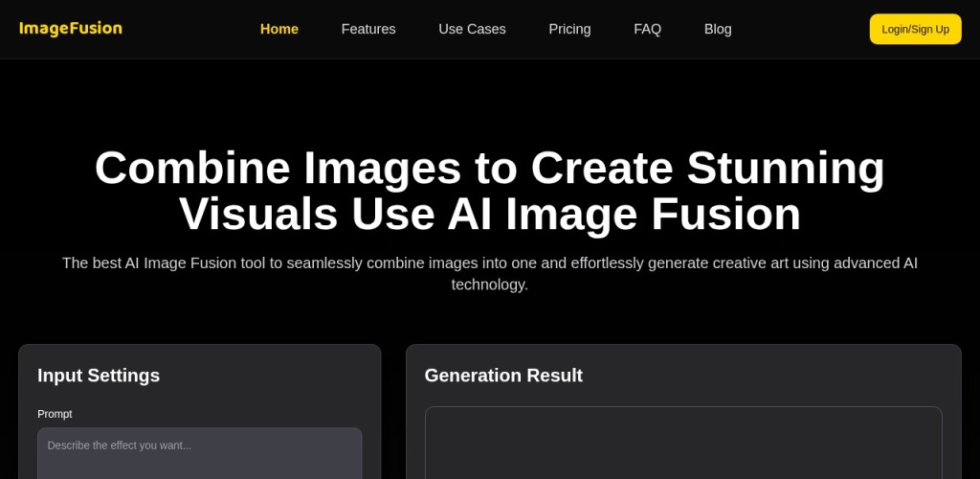Click the word "Stunning" in the headline
The image size is (980, 479).
[x=786, y=169]
